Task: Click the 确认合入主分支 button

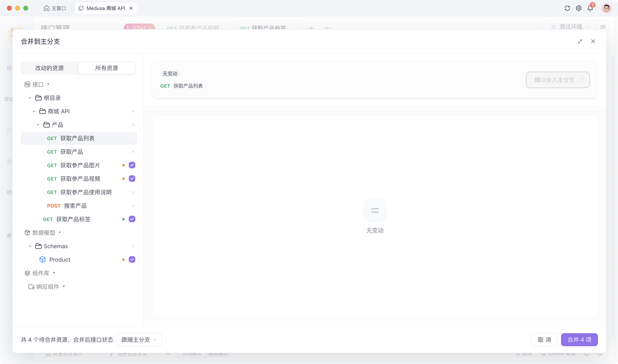Action: pos(558,80)
